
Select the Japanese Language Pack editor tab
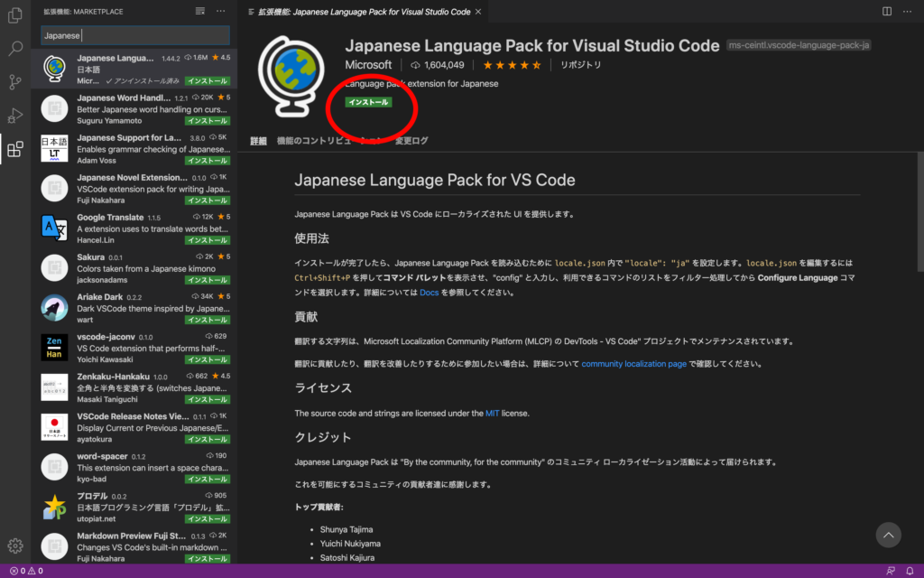pyautogui.click(x=365, y=12)
